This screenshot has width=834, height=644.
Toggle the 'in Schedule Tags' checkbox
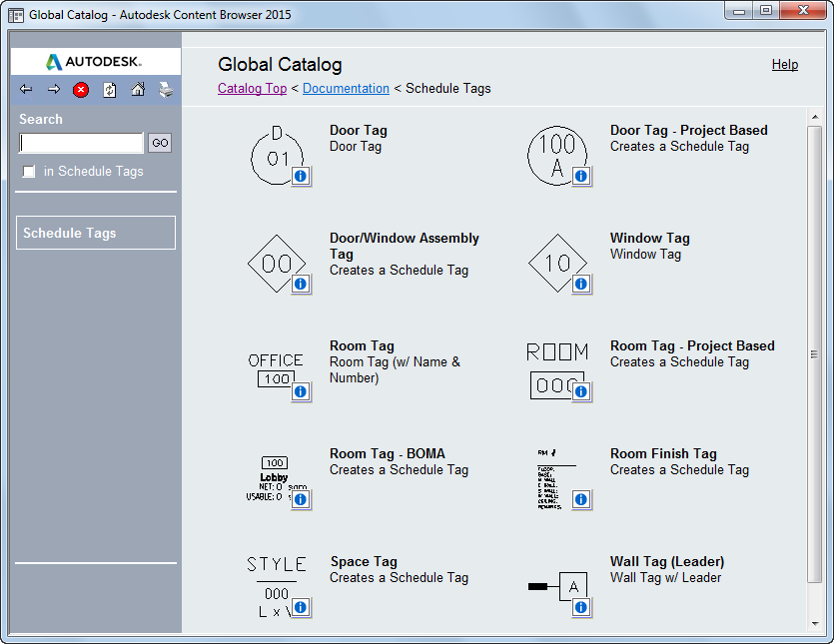pyautogui.click(x=29, y=172)
